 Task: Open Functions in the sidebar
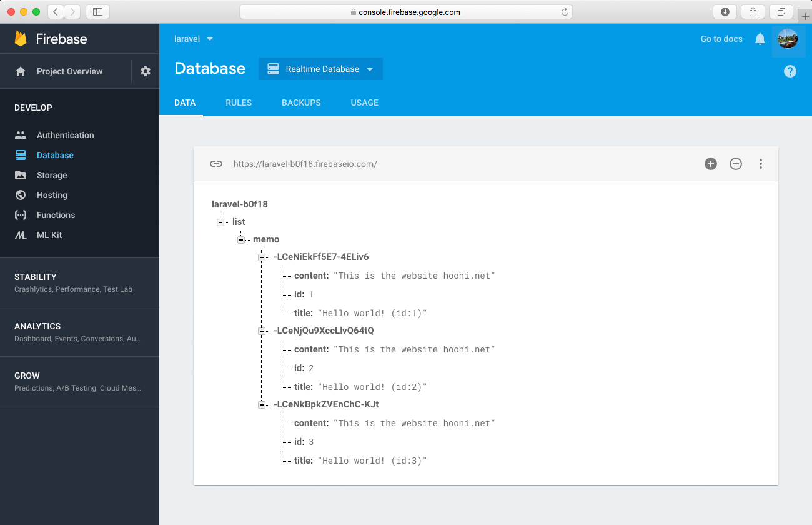56,215
